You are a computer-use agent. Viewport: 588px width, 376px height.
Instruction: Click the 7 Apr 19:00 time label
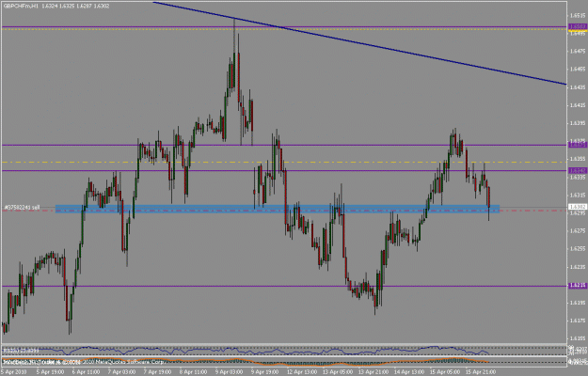coord(157,371)
